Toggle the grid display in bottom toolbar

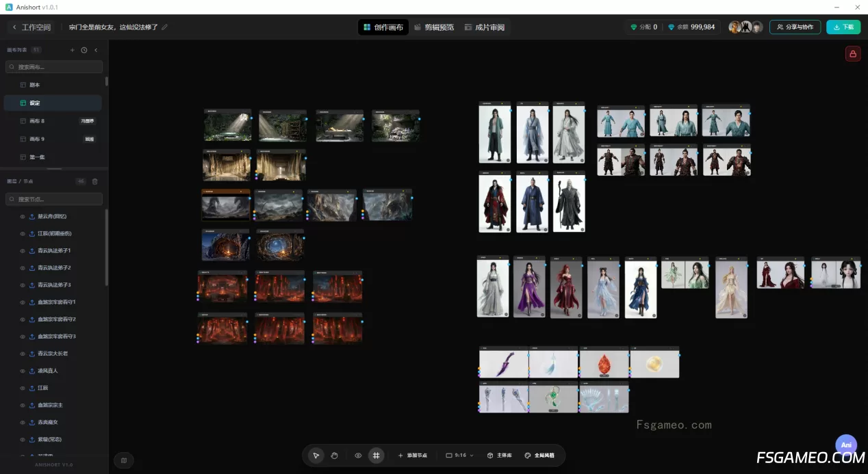[x=376, y=456]
